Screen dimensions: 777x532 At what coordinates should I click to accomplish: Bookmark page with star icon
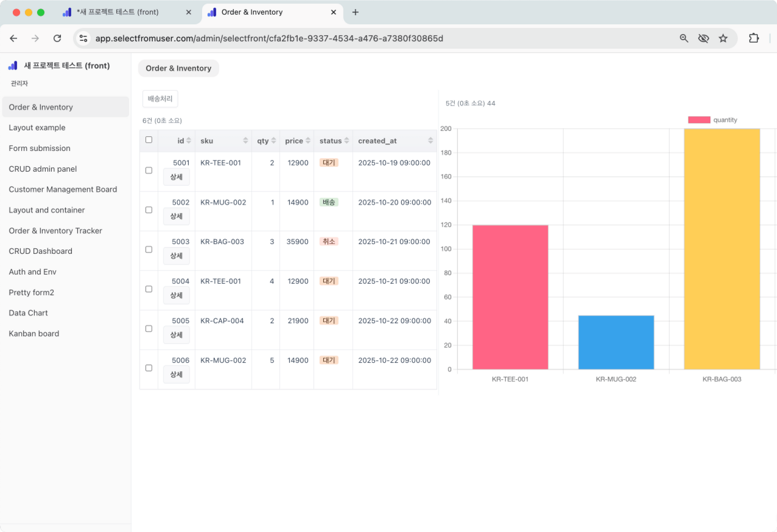(x=723, y=38)
